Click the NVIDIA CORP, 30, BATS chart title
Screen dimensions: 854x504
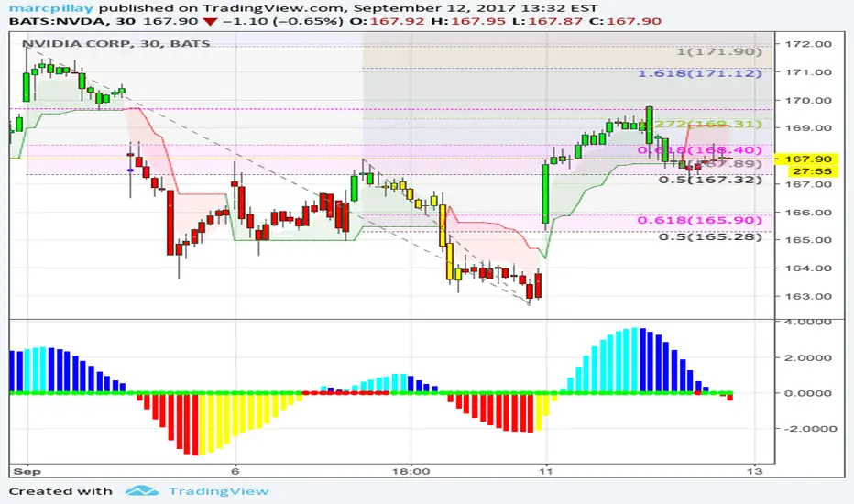point(115,44)
